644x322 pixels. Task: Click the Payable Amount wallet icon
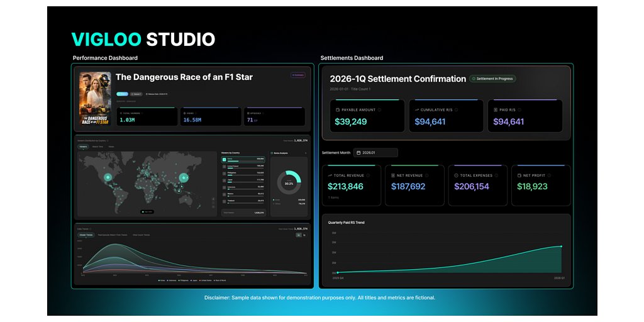338,110
